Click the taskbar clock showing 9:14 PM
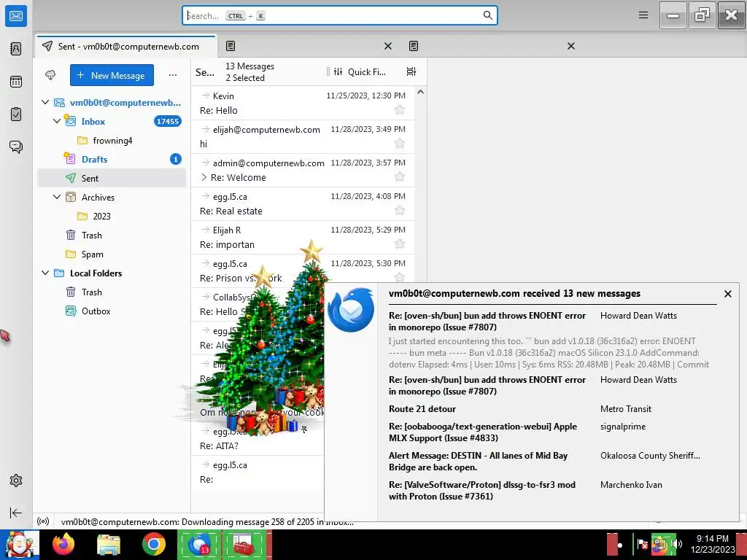Screen dimensions: 747x560 click(713, 544)
